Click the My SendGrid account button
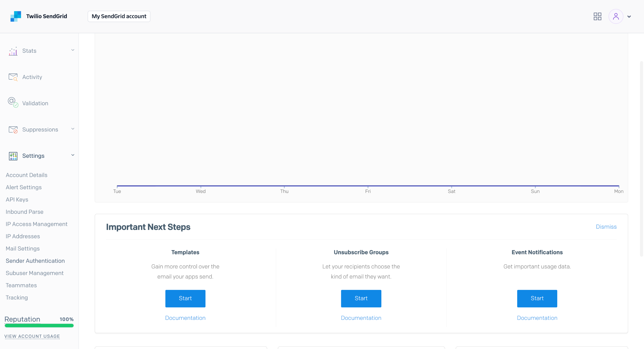Screen dimensions: 644x349 pos(119,16)
